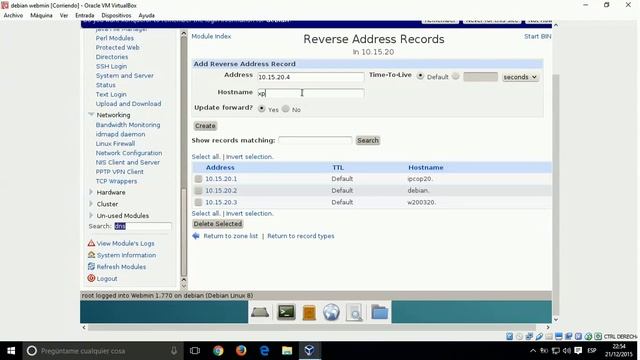Screen dimensions: 640x360
Task: Open Edge from Windows taskbar
Action: 264,351
